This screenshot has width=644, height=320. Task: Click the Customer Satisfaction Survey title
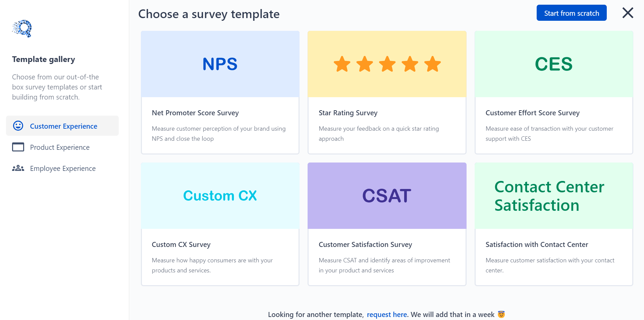point(365,244)
